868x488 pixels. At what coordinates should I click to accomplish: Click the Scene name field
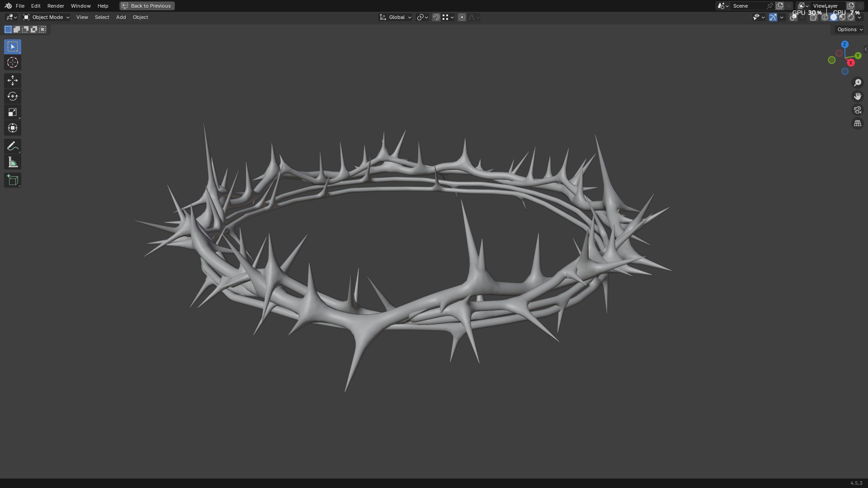click(748, 6)
